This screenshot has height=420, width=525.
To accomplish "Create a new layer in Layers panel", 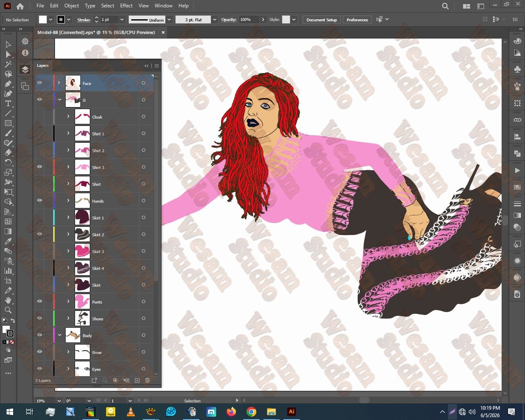I will point(137,380).
